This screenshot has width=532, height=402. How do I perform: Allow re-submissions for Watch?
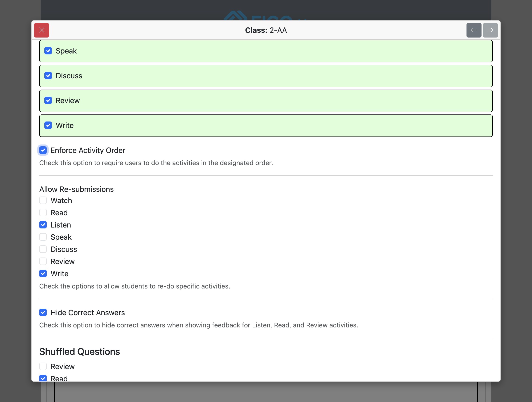(43, 200)
